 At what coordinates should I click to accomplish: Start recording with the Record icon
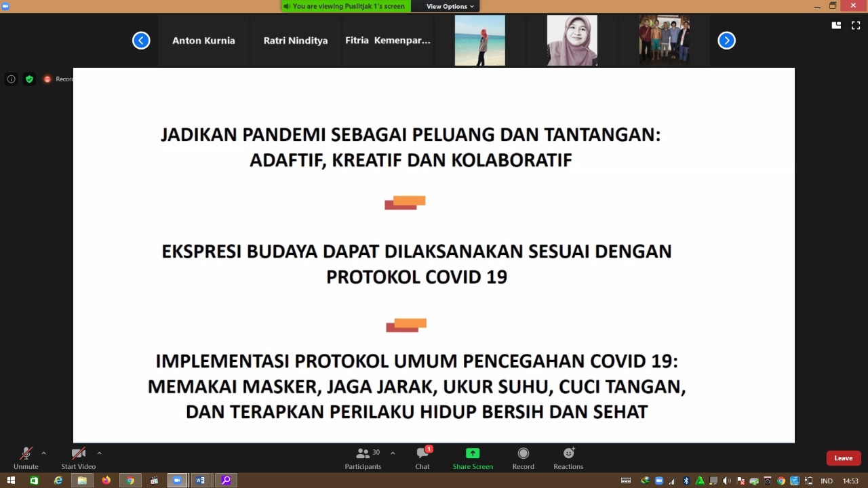(x=523, y=453)
